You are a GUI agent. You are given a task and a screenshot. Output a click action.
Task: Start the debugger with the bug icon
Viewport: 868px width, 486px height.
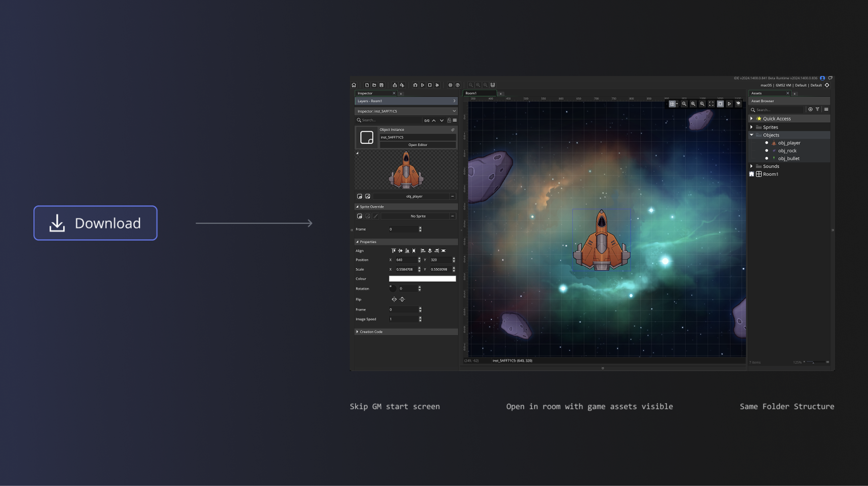[415, 85]
